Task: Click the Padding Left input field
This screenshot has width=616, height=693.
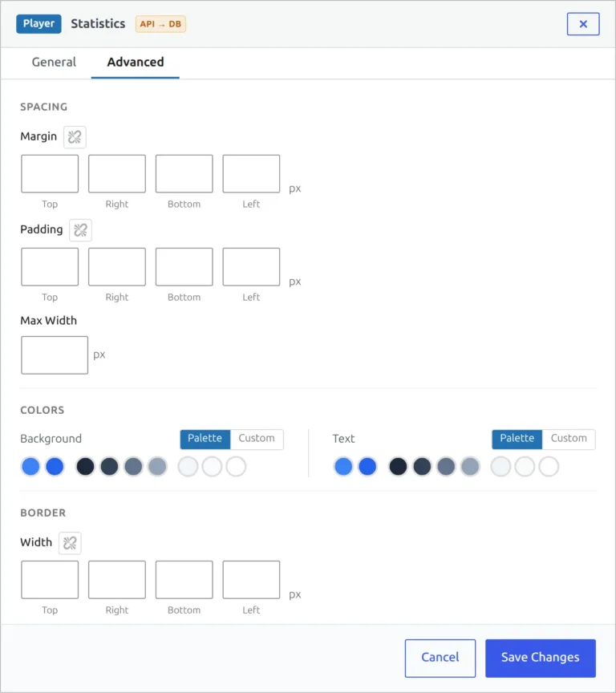Action: (x=251, y=267)
